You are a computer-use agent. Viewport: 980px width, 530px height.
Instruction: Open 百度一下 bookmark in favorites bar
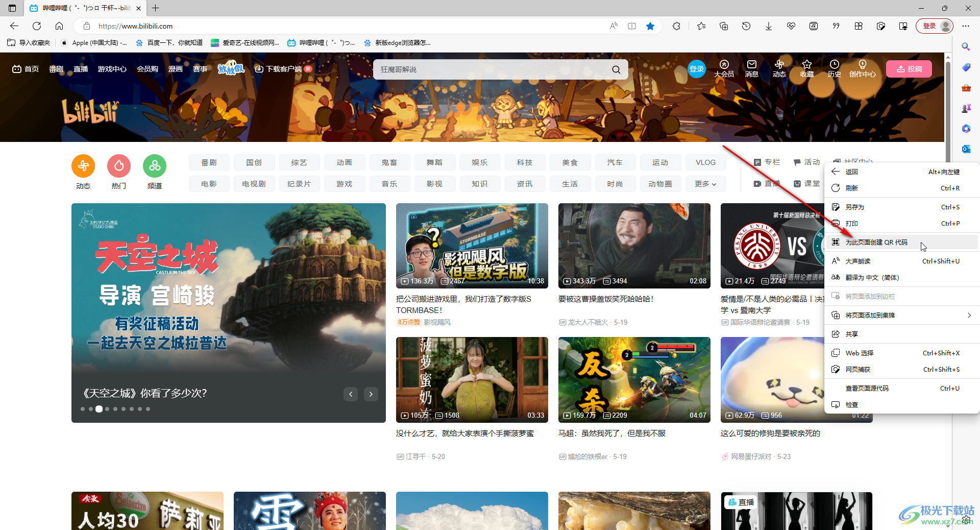[x=169, y=43]
